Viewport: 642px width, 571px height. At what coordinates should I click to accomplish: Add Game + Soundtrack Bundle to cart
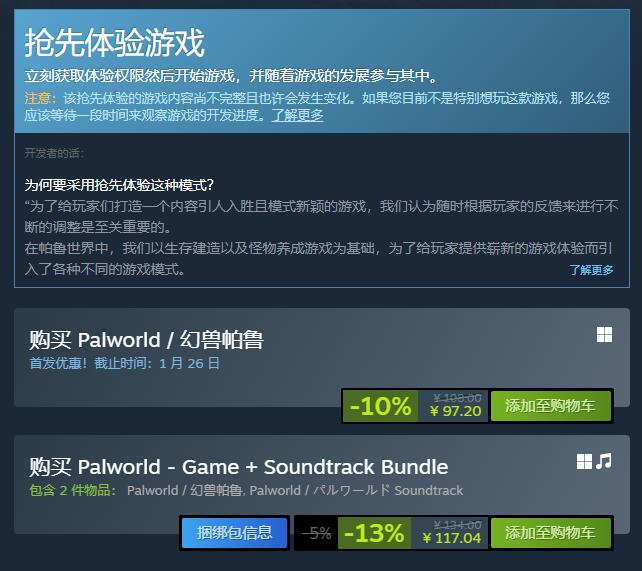(x=550, y=533)
